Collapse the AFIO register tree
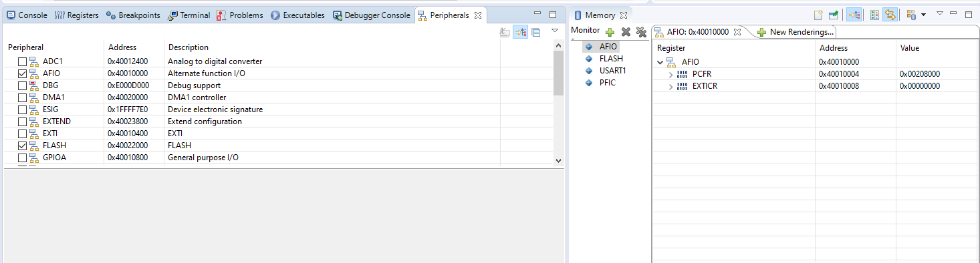Image resolution: width=980 pixels, height=263 pixels. tap(660, 62)
